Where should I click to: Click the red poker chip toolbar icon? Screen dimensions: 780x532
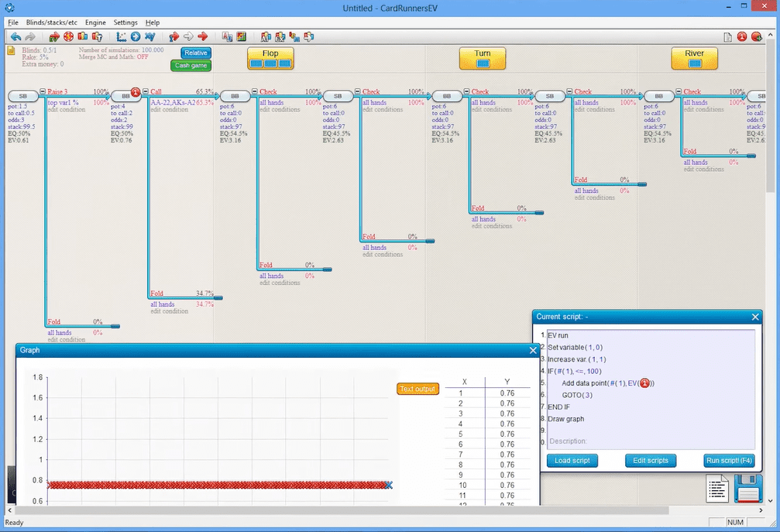67,36
